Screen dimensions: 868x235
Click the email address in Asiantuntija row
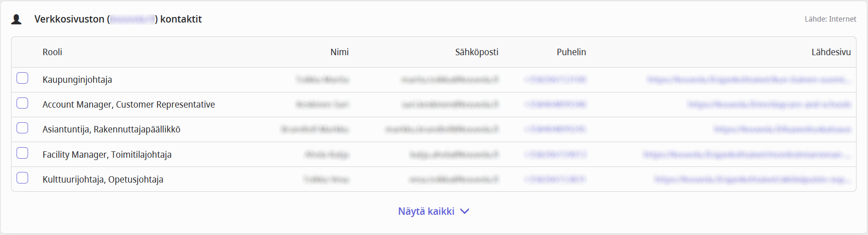point(442,129)
